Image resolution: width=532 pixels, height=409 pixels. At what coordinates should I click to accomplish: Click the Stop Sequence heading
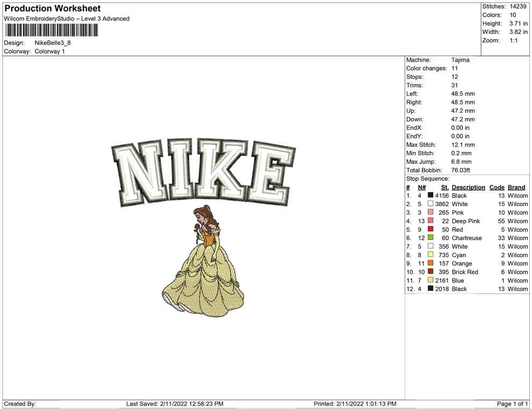pos(428,179)
